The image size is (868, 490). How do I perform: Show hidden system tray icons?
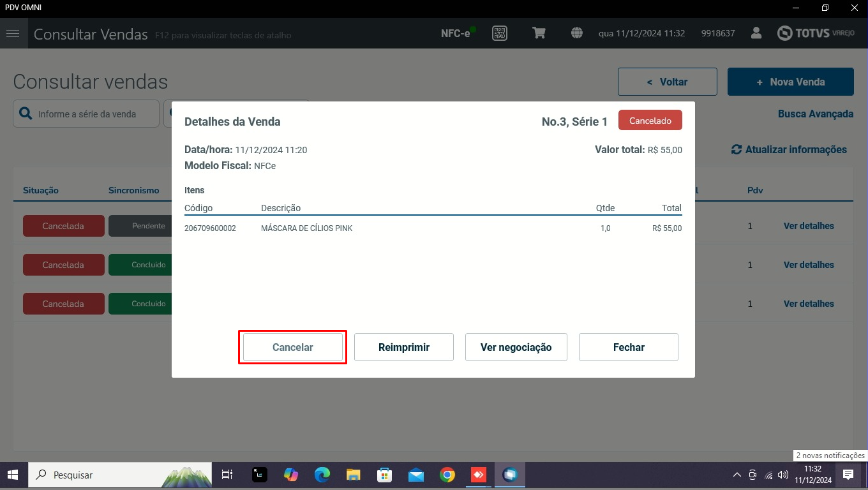click(x=737, y=475)
